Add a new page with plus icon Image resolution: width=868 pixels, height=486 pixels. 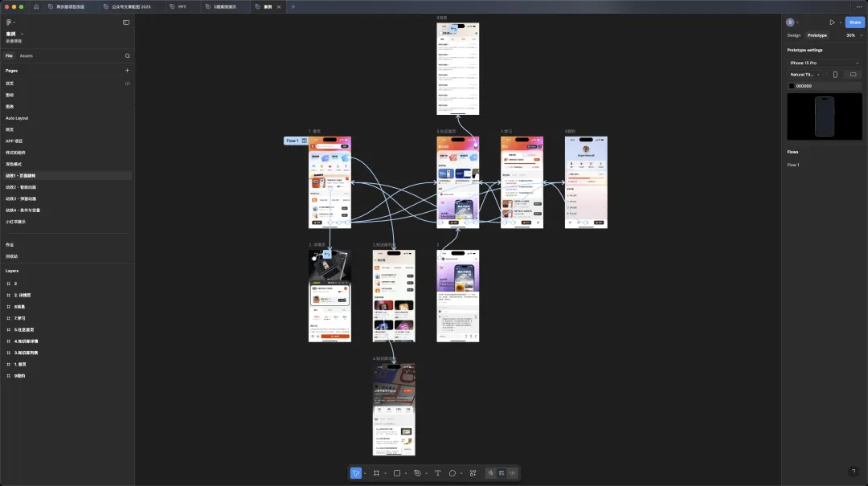coord(127,71)
